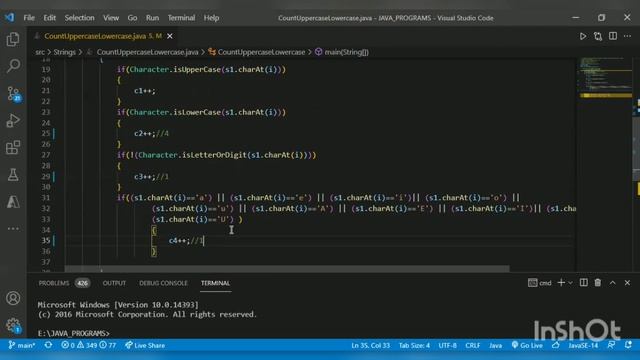Open the Manage gear settings icon
640x360 pixels.
click(13, 325)
